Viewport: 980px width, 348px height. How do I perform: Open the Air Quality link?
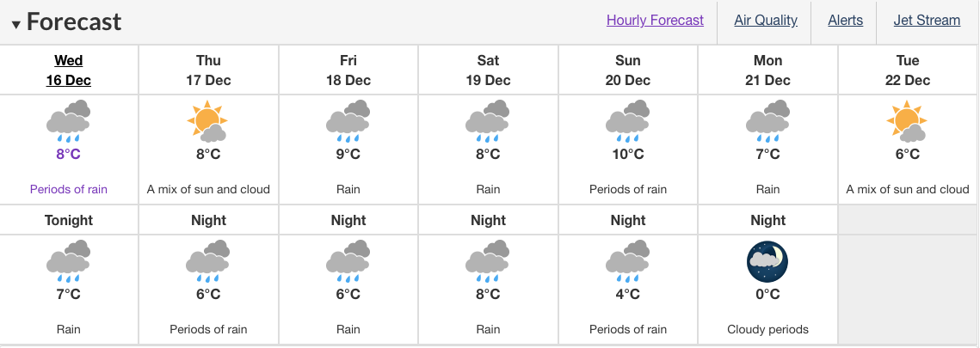[x=766, y=21]
